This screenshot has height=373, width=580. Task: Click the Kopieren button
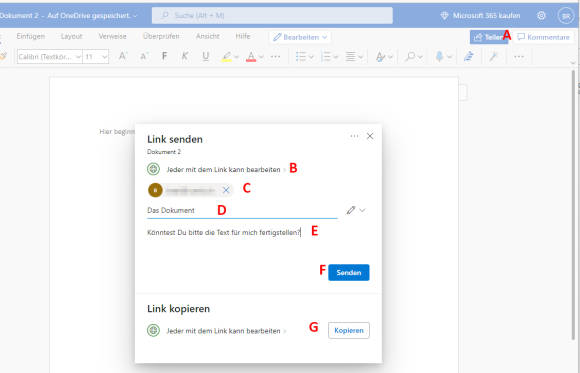click(348, 330)
